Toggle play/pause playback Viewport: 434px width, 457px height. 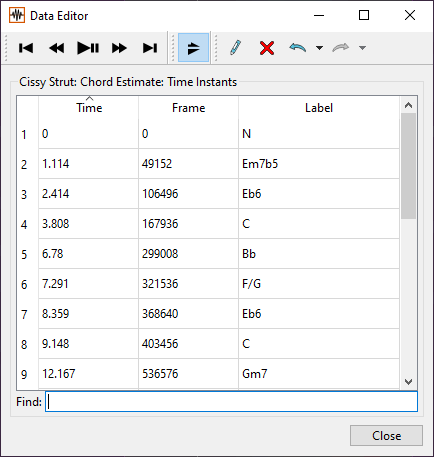(88, 48)
